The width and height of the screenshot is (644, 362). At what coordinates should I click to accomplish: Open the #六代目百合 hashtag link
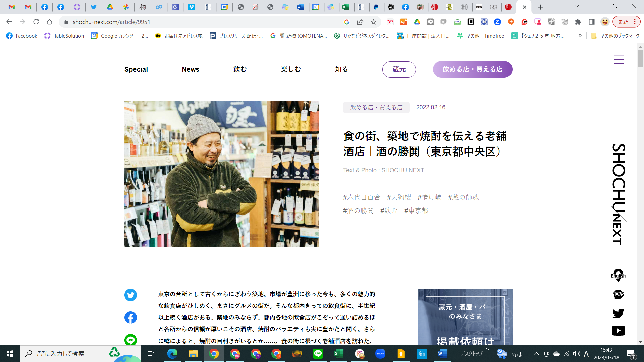point(362,197)
